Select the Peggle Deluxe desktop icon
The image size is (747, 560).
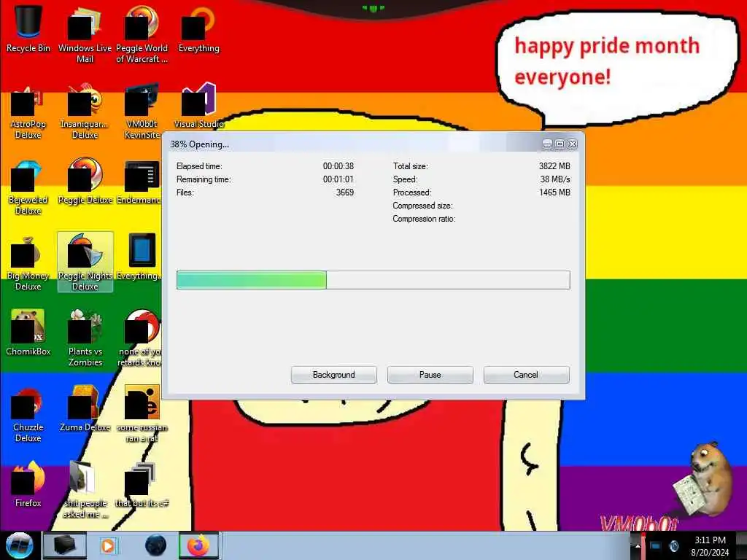85,181
